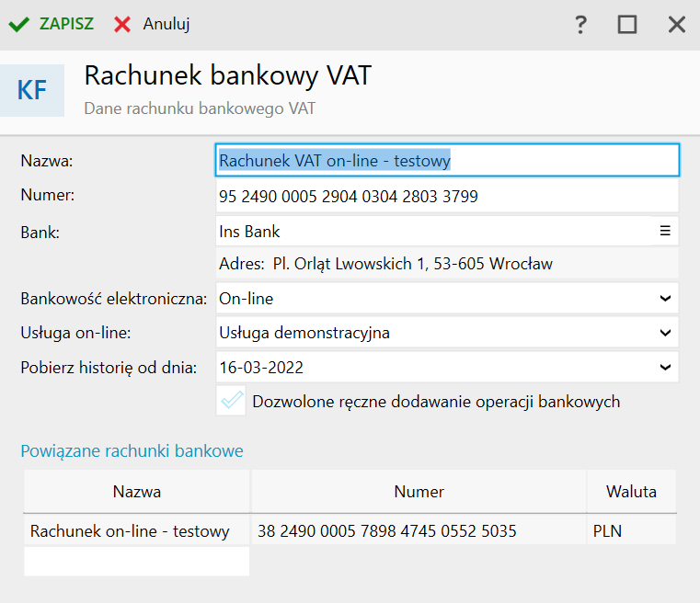Click the Usługa demonstracyjna value
The height and width of the screenshot is (603, 700).
[304, 333]
